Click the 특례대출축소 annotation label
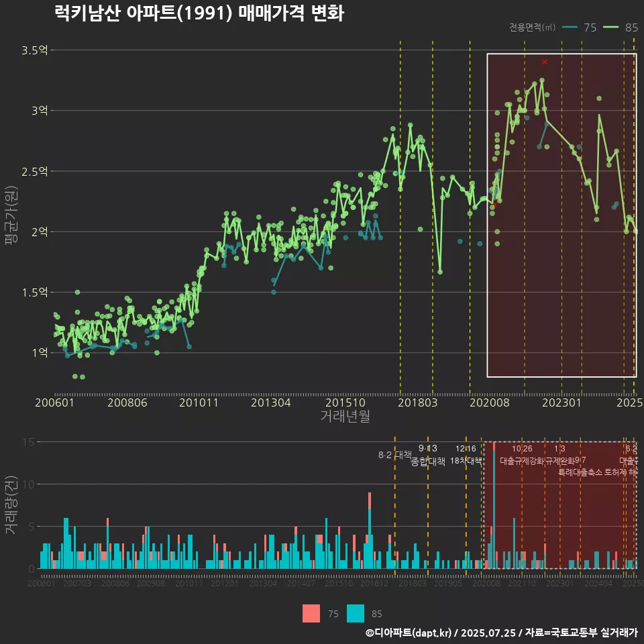The width and height of the screenshot is (644, 644). (x=580, y=472)
